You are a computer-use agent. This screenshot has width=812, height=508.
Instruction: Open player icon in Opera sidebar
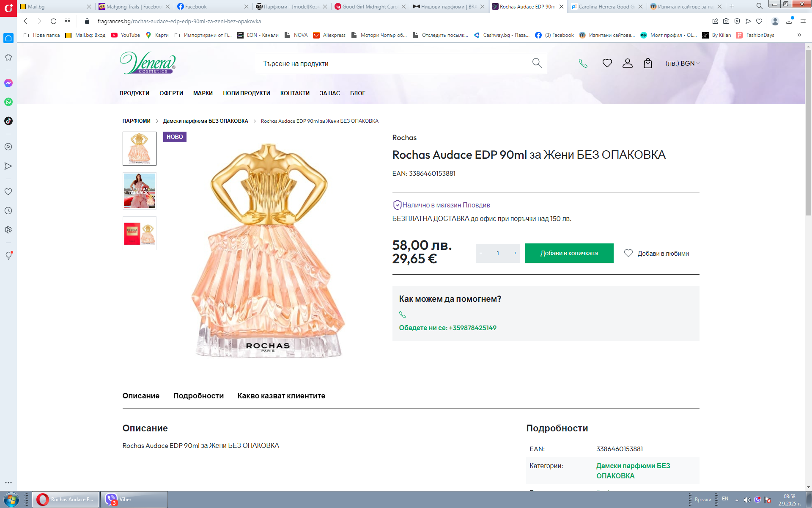pos(8,147)
